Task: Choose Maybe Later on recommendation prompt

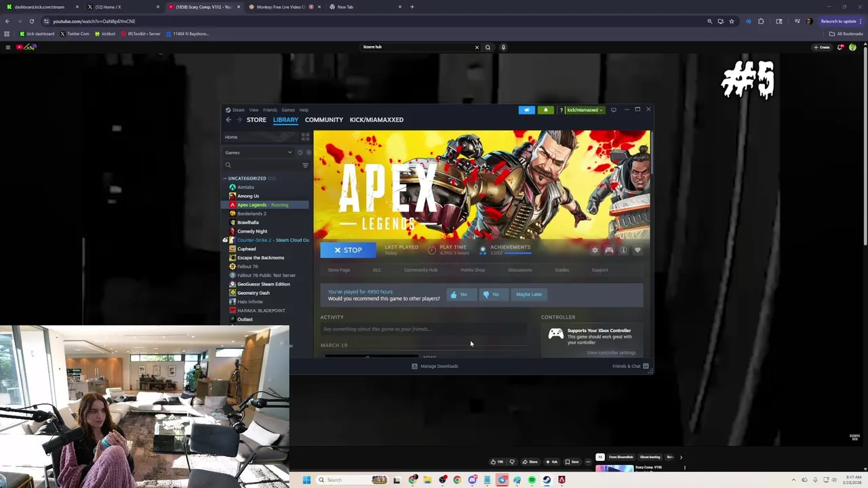Action: pos(529,294)
